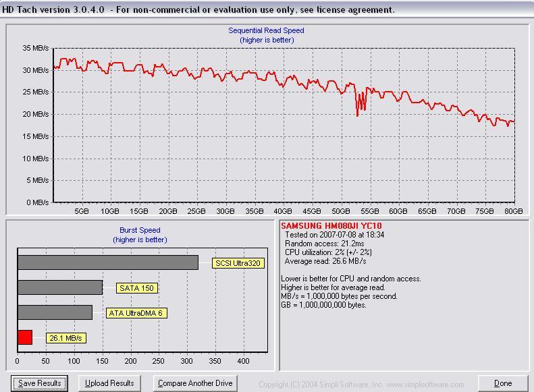Click the 55GB x-axis label

click(369, 211)
